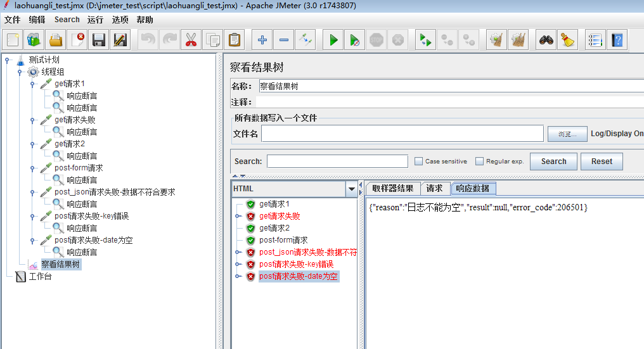
Task: Open the 运行 menu
Action: pos(95,20)
